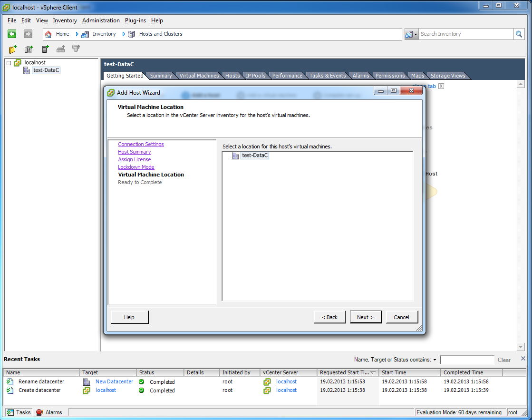Click the Add Host Wizard title icon
The image size is (532, 420).
111,93
